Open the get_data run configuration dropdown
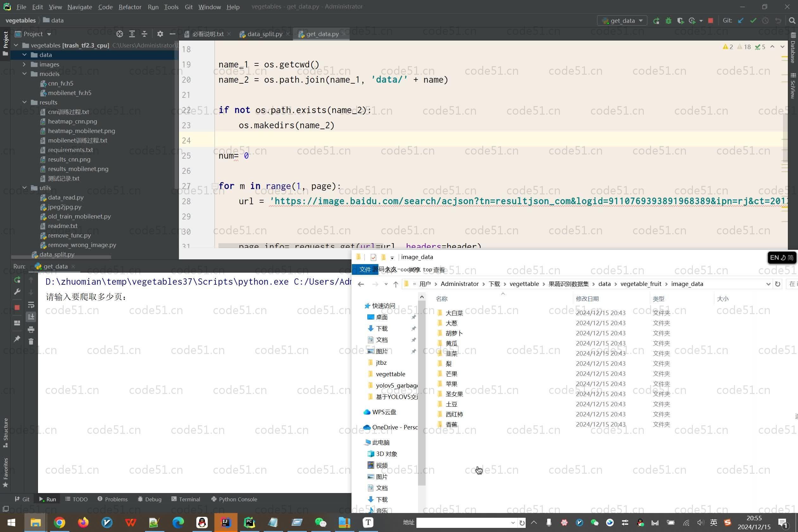Viewport: 798px width, 532px height. (622, 21)
